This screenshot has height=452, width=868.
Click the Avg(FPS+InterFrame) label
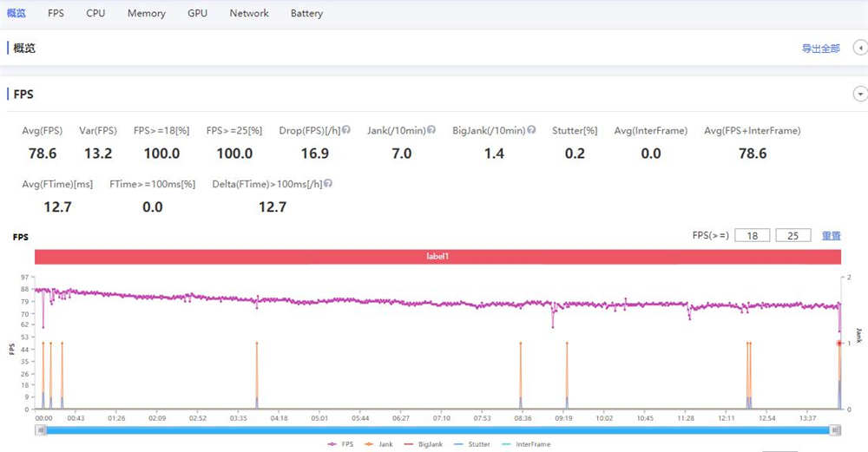click(x=753, y=130)
